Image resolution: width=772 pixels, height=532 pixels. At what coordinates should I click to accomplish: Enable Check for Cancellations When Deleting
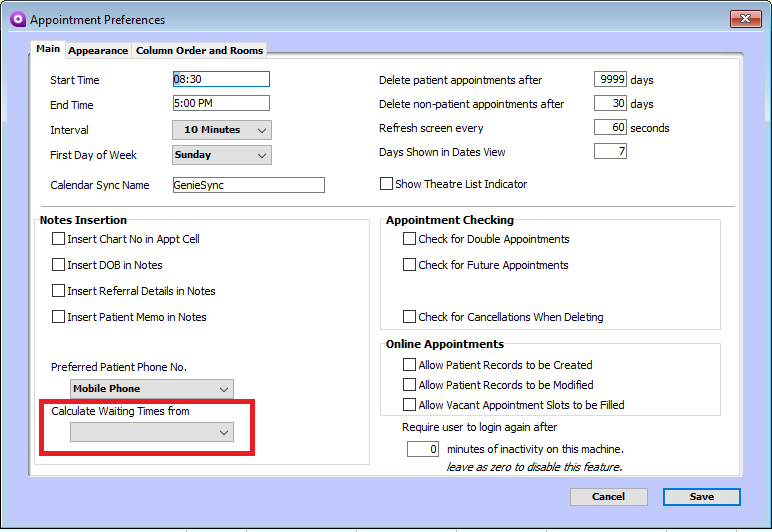click(409, 317)
